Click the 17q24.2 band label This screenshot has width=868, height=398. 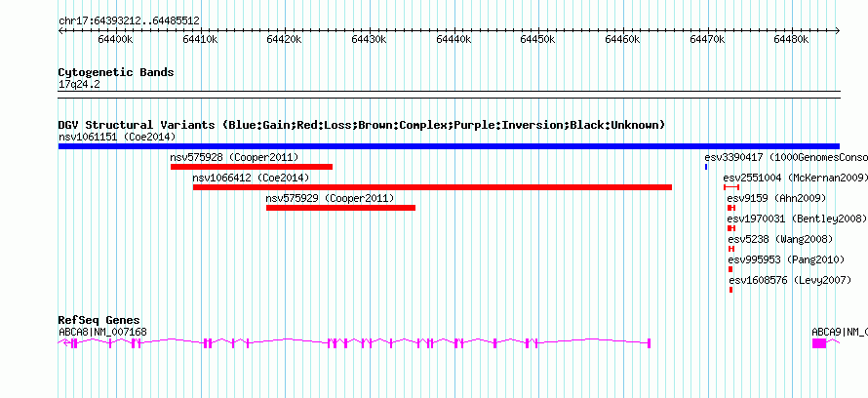point(79,85)
